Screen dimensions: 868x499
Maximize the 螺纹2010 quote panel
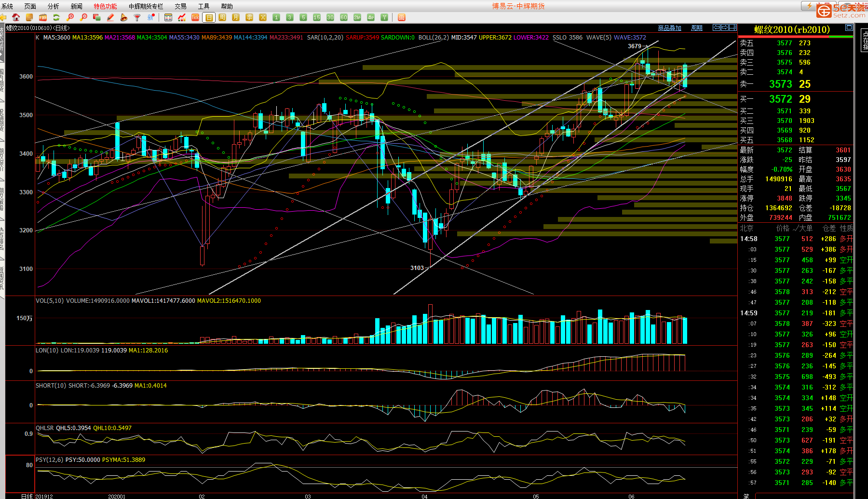849,28
